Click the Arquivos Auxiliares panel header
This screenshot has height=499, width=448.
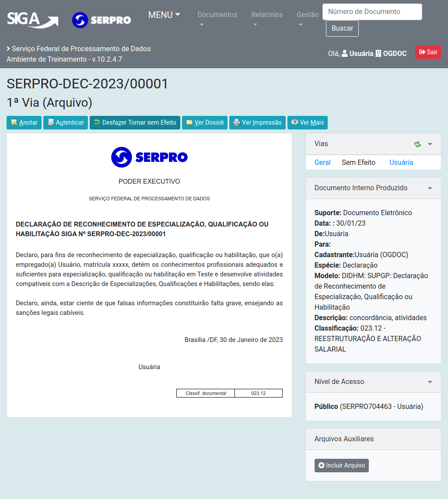point(373,439)
